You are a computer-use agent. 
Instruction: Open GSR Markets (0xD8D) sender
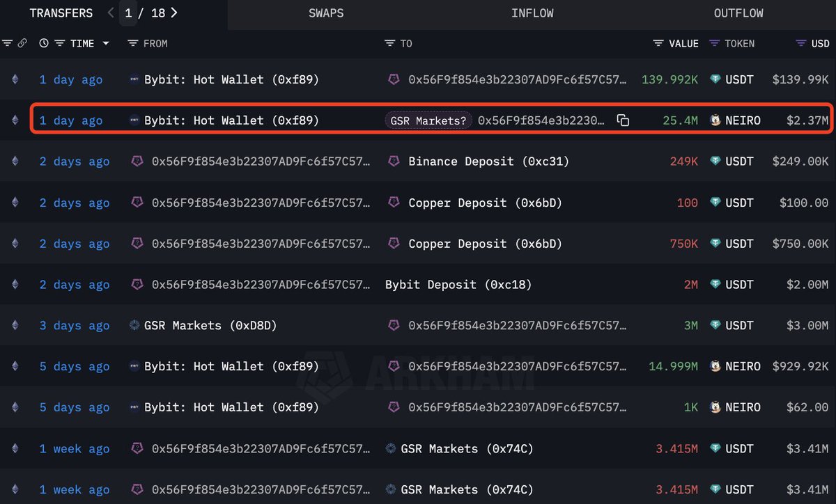pos(210,325)
